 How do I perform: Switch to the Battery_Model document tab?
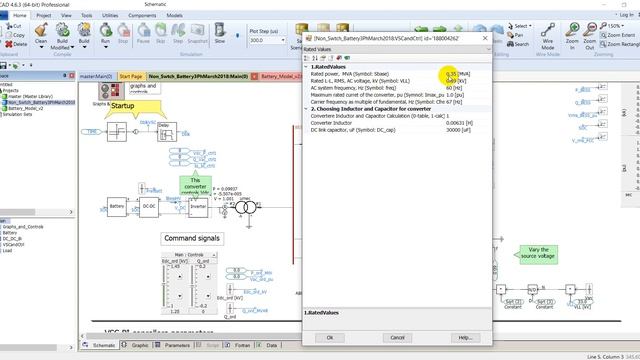point(280,76)
